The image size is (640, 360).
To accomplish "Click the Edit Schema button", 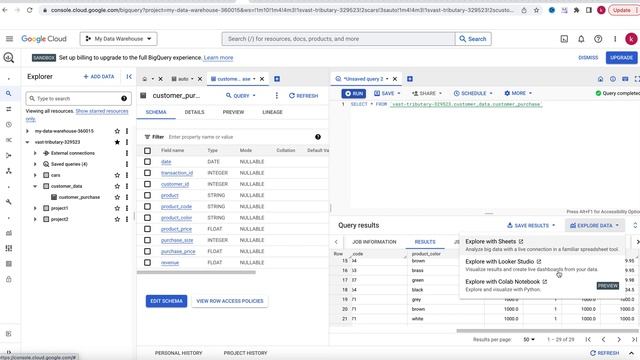I will [167, 301].
